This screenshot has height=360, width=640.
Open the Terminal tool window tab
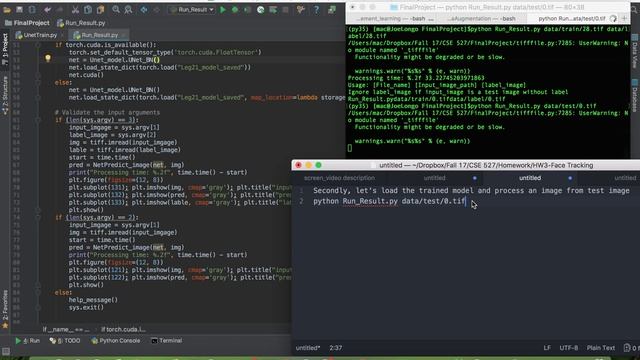tap(167, 340)
